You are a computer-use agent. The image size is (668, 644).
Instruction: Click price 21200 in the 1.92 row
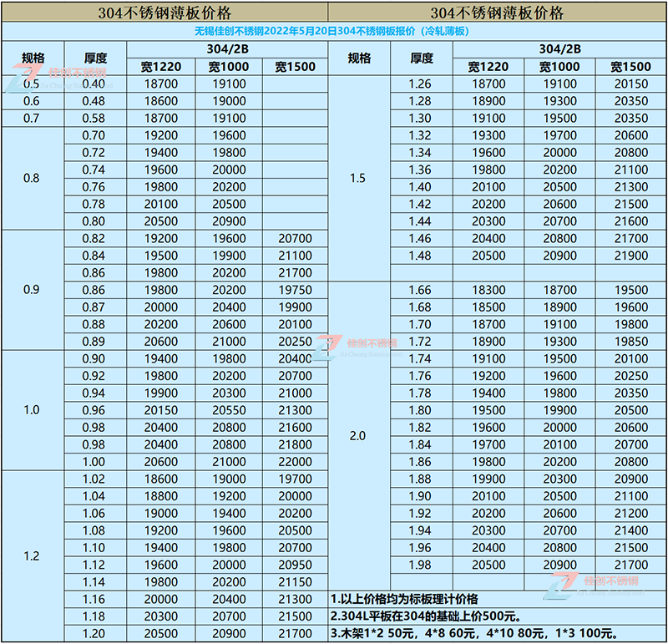(x=631, y=513)
